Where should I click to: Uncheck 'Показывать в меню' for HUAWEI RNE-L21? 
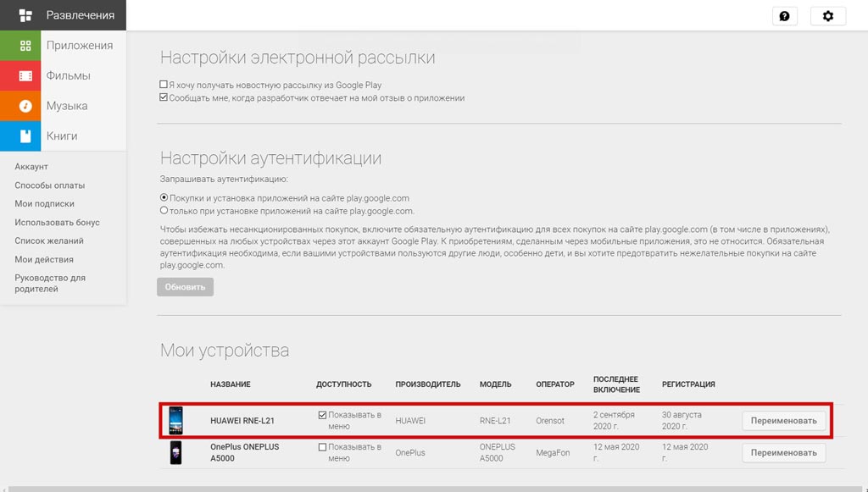tap(322, 415)
